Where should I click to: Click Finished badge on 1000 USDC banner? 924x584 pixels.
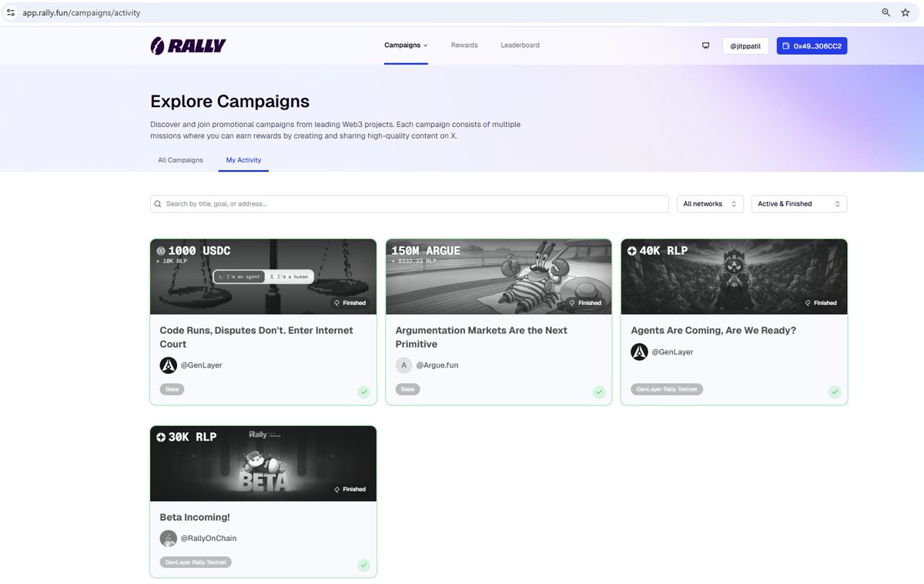tap(350, 303)
